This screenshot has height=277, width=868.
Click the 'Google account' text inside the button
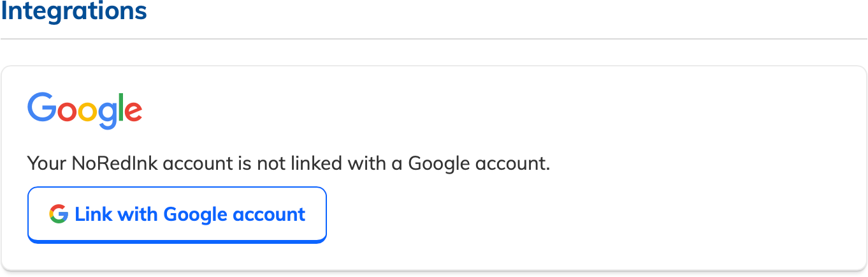[235, 214]
